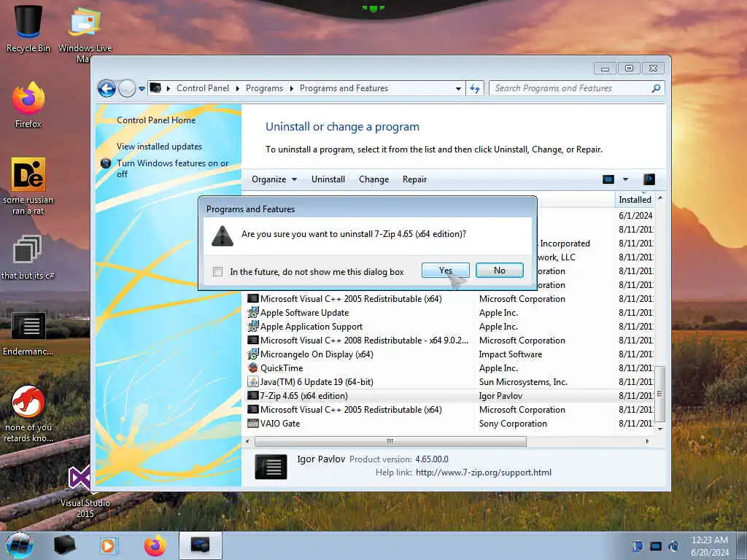Open Turn Windows features on or off
The width and height of the screenshot is (747, 560).
point(172,168)
